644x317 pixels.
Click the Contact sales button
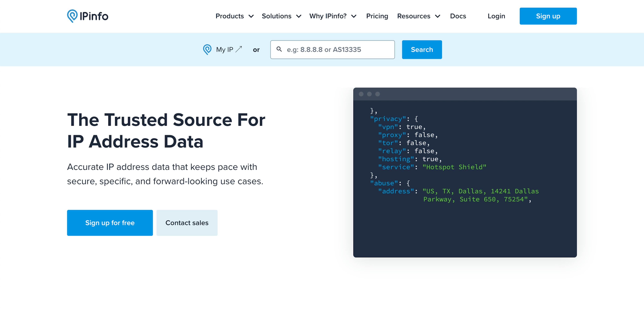[187, 223]
